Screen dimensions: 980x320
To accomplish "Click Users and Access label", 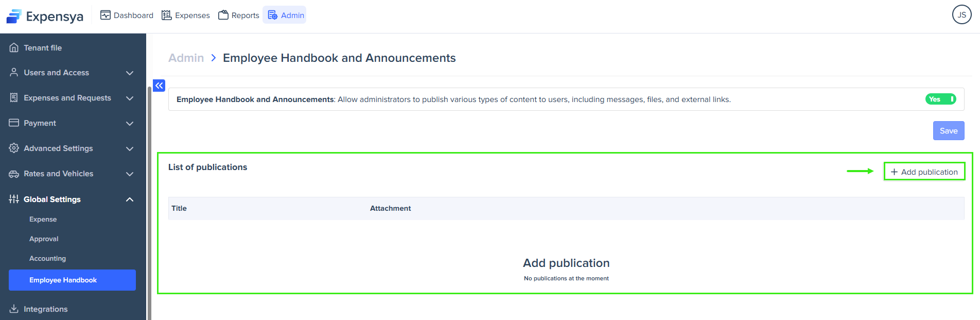I will [x=56, y=73].
